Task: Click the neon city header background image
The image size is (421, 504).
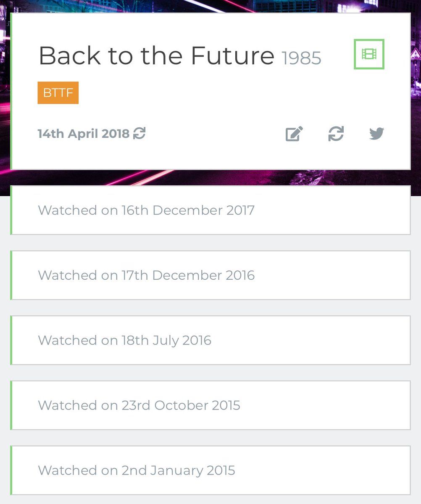Action: [210, 6]
